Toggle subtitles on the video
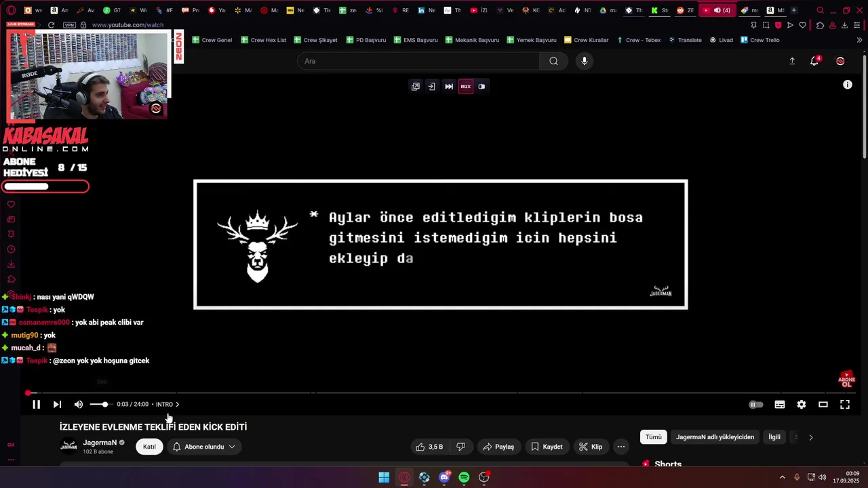The image size is (868, 488). point(780,405)
